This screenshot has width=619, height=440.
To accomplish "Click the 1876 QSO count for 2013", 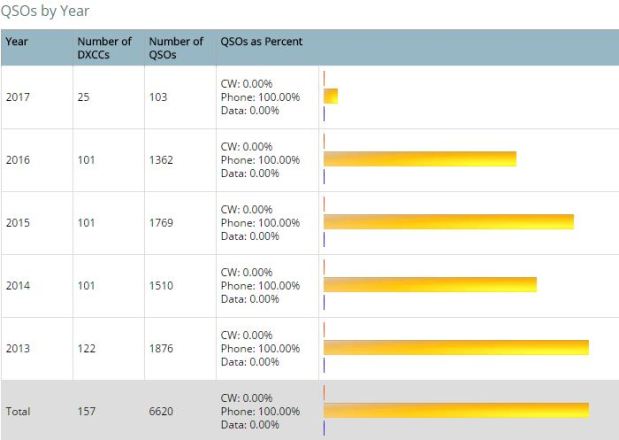I will point(161,349).
